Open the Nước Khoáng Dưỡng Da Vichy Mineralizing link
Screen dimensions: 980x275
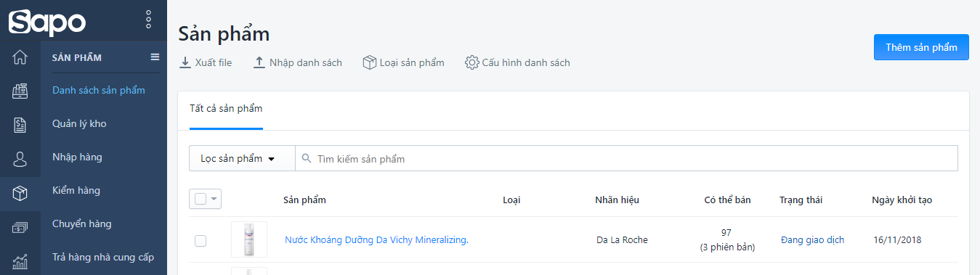coord(376,240)
